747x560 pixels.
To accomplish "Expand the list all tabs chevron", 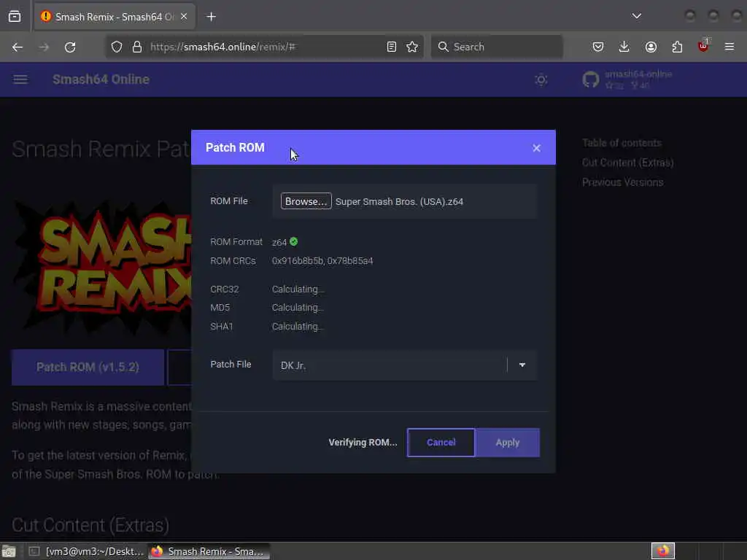I will tap(636, 16).
